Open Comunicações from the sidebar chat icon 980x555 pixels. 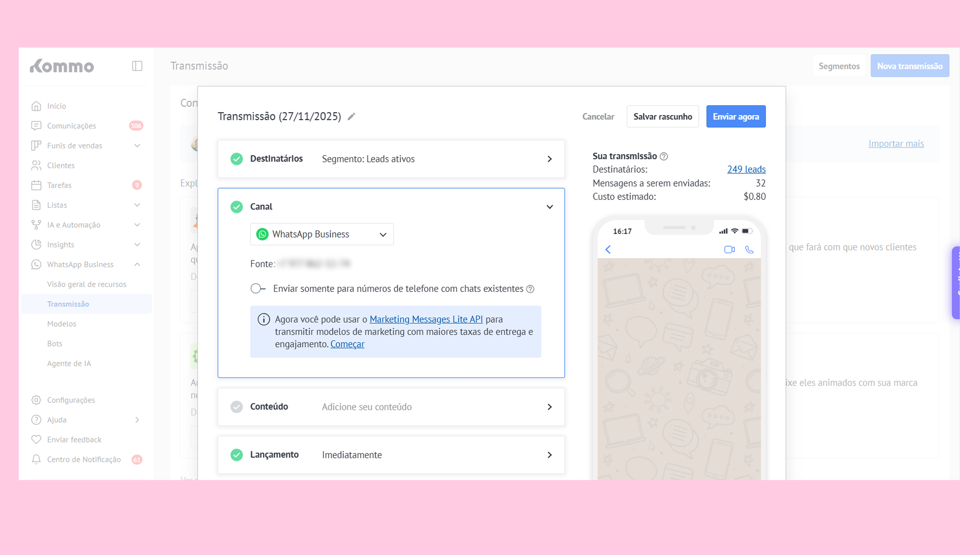[36, 126]
